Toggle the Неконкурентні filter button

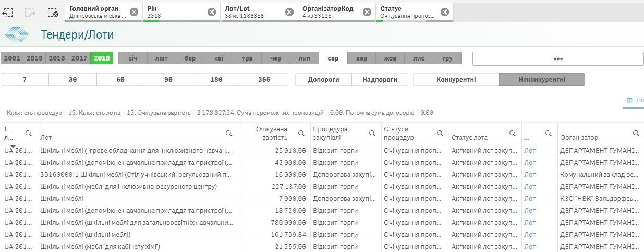[542, 80]
